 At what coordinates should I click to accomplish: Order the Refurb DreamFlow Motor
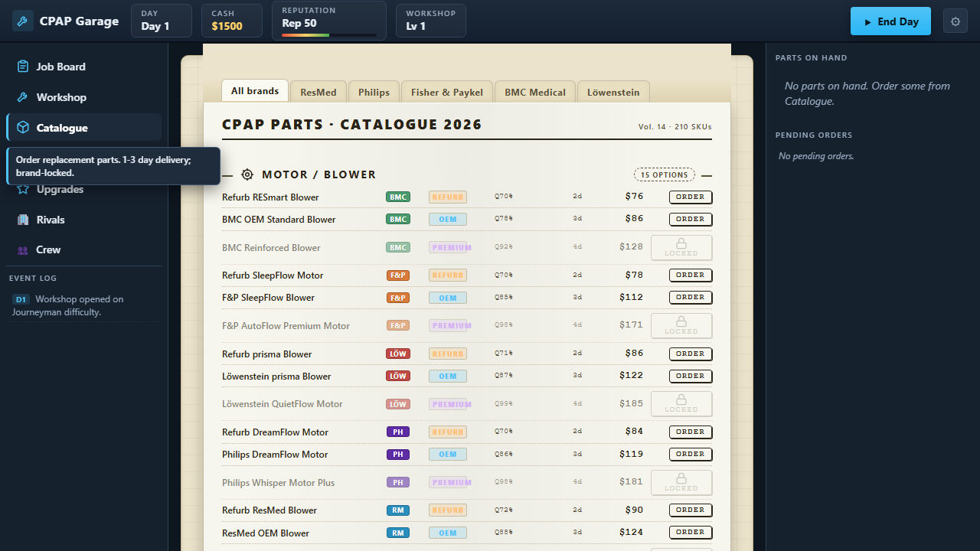point(691,432)
